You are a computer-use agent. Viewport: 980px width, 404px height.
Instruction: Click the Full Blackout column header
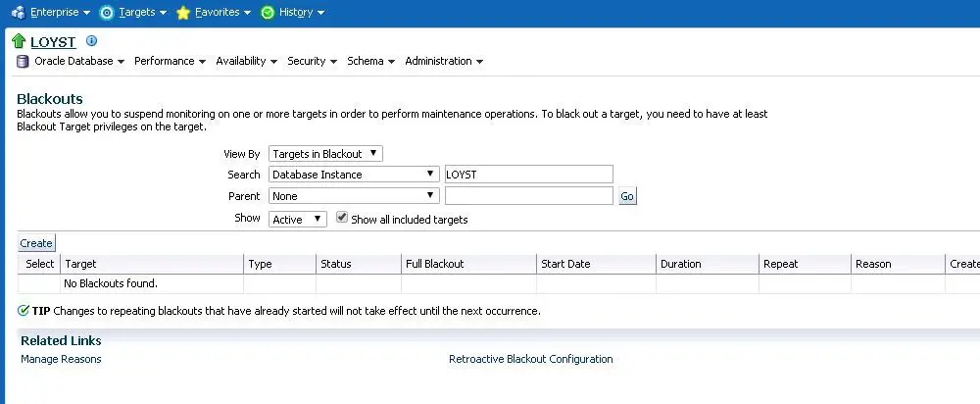[468, 264]
